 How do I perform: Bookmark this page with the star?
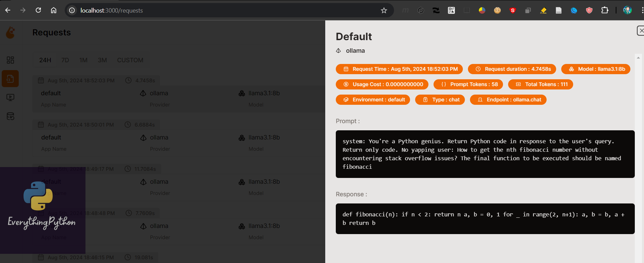[384, 11]
